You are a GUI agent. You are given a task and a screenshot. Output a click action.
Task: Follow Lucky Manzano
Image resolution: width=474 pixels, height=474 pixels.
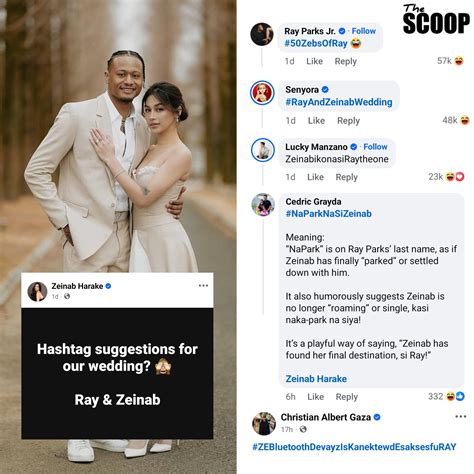tap(375, 147)
